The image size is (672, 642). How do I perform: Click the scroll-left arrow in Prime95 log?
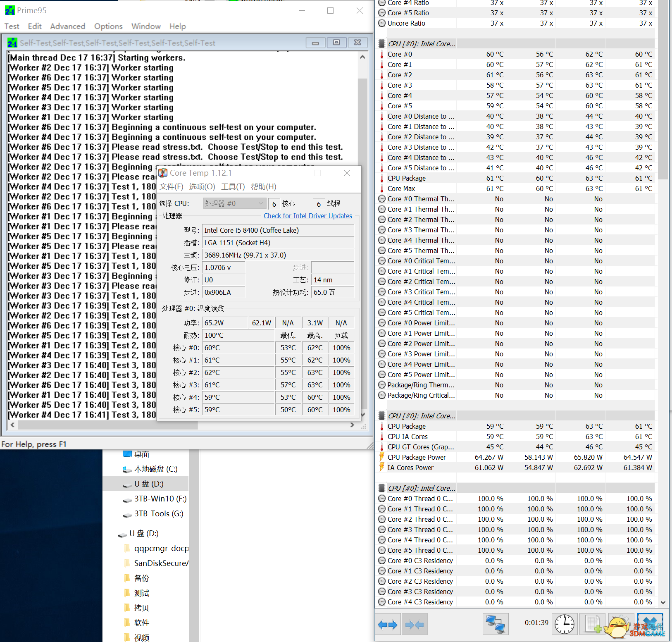(13, 425)
